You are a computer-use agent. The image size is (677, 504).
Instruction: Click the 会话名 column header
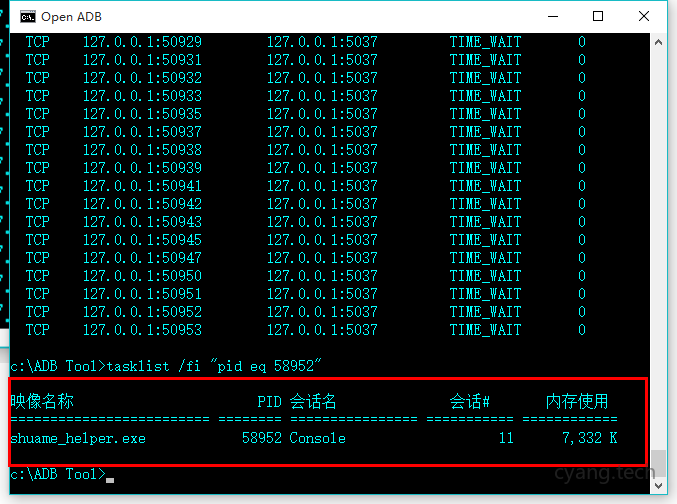tap(313, 402)
